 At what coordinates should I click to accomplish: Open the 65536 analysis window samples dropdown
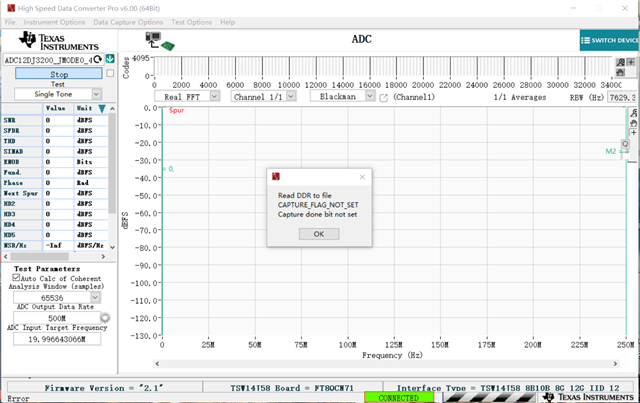coord(96,298)
